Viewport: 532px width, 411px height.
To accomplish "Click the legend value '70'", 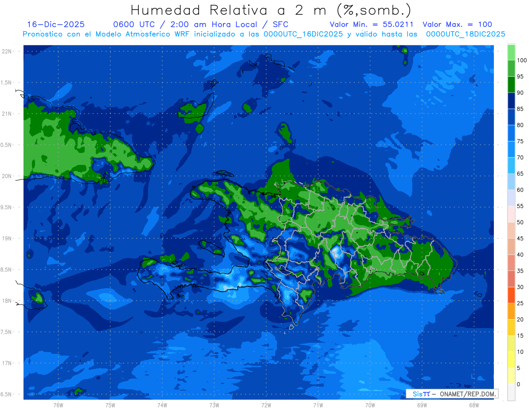I will pyautogui.click(x=520, y=157).
